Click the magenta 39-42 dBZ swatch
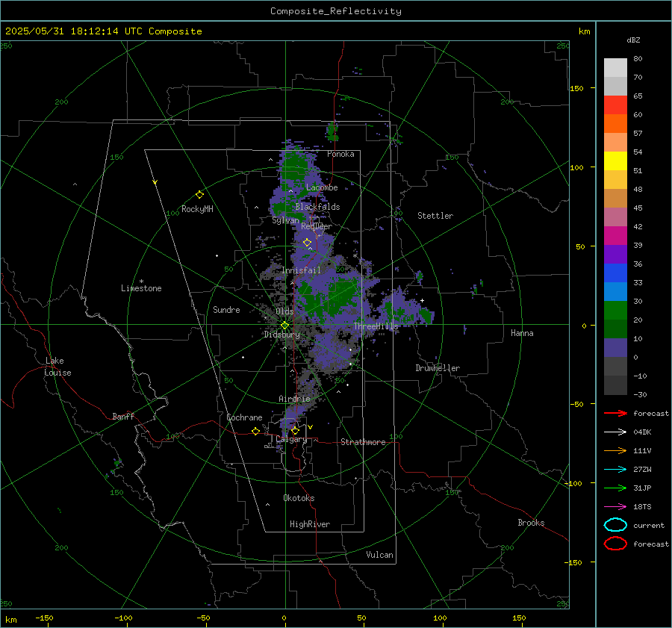This screenshot has height=628, width=672. pos(615,235)
